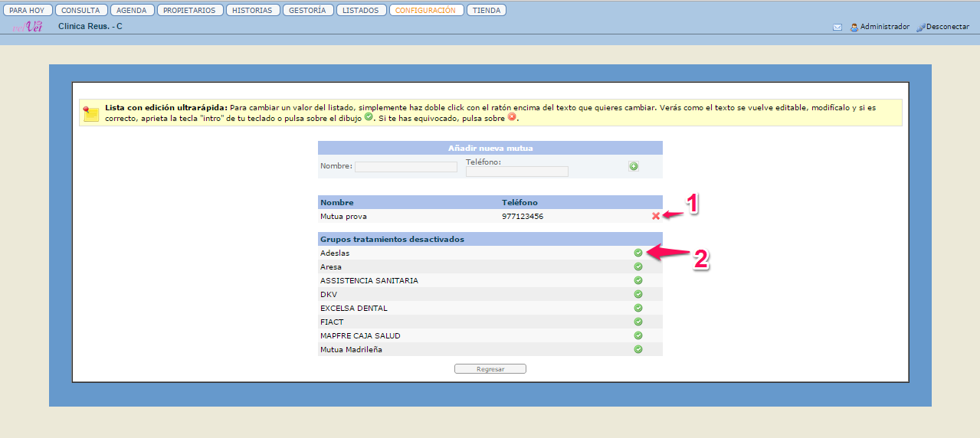
Task: Focus the Nombre input field
Action: click(x=405, y=167)
